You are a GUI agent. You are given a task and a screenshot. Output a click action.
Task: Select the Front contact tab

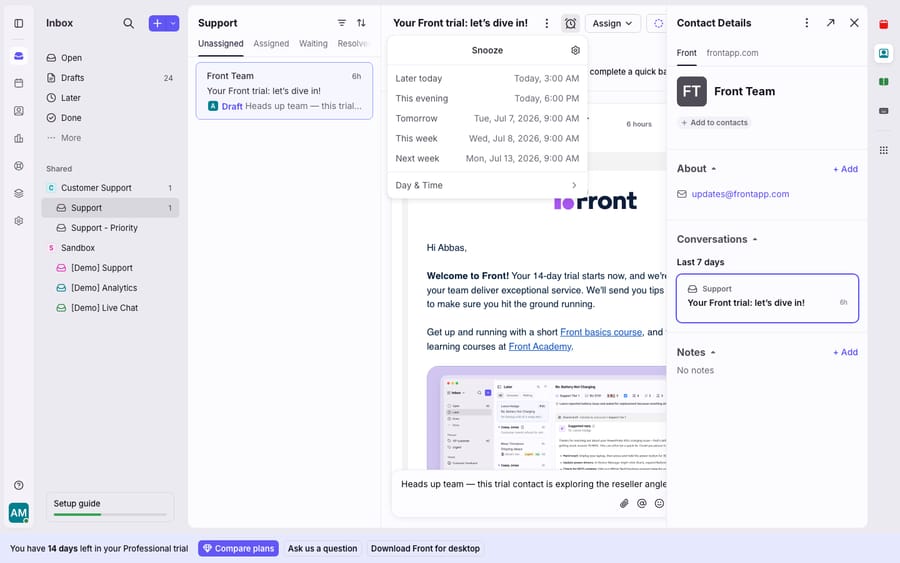(x=686, y=53)
